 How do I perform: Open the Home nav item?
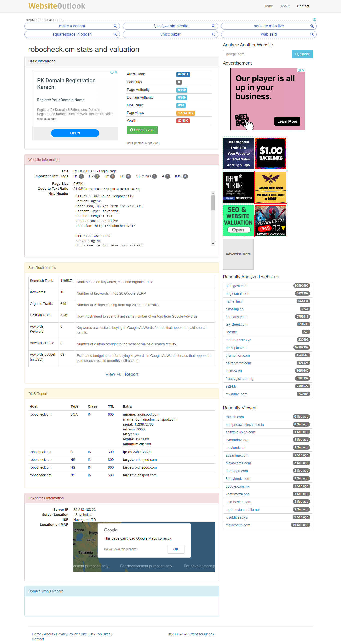point(268,6)
